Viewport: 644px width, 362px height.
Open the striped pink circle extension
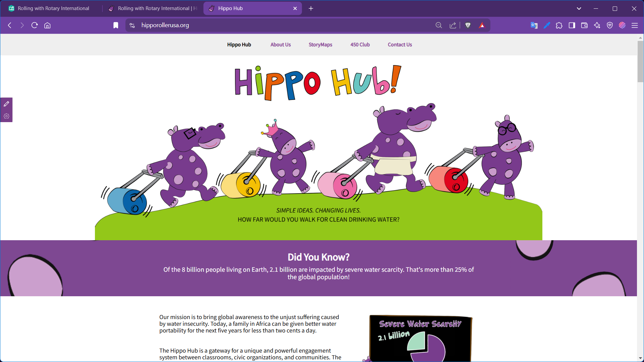pyautogui.click(x=622, y=25)
